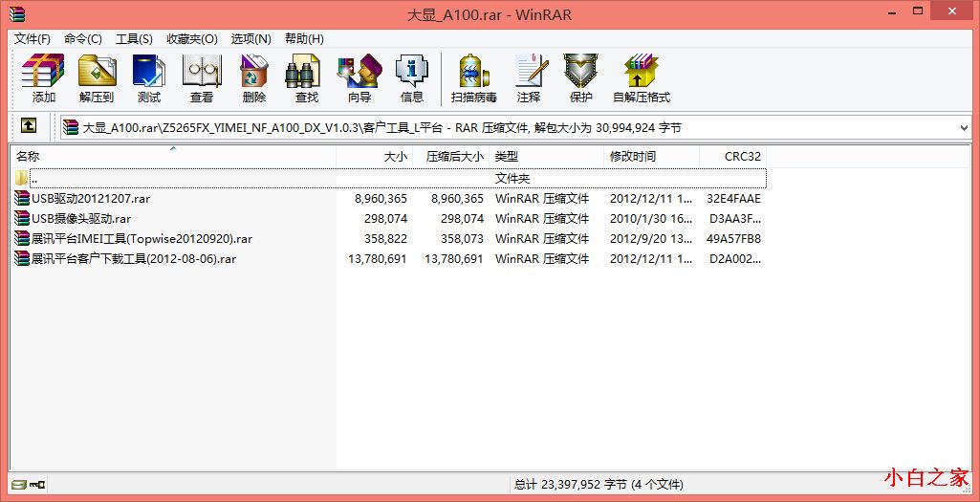Screen dimensions: 980x502
Task: Select USB驱动20121207.rar file icon
Action: (23, 199)
